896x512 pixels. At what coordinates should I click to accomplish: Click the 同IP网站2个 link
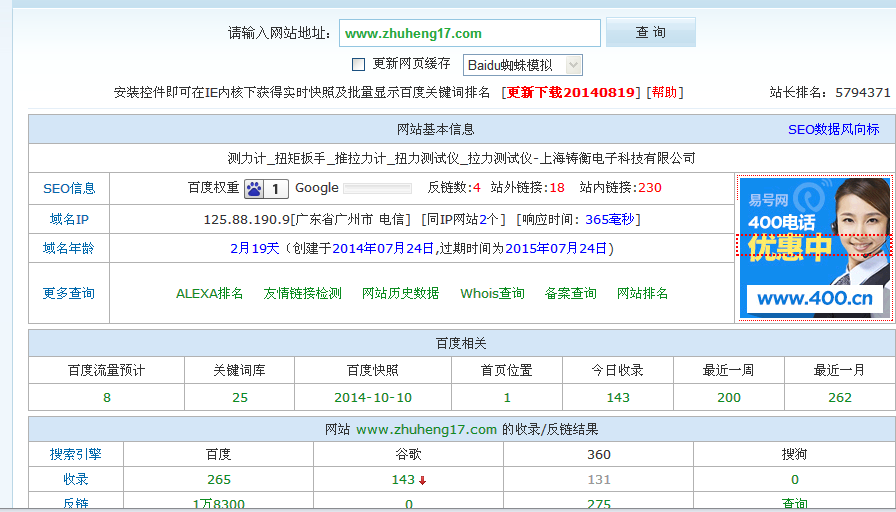(x=464, y=219)
